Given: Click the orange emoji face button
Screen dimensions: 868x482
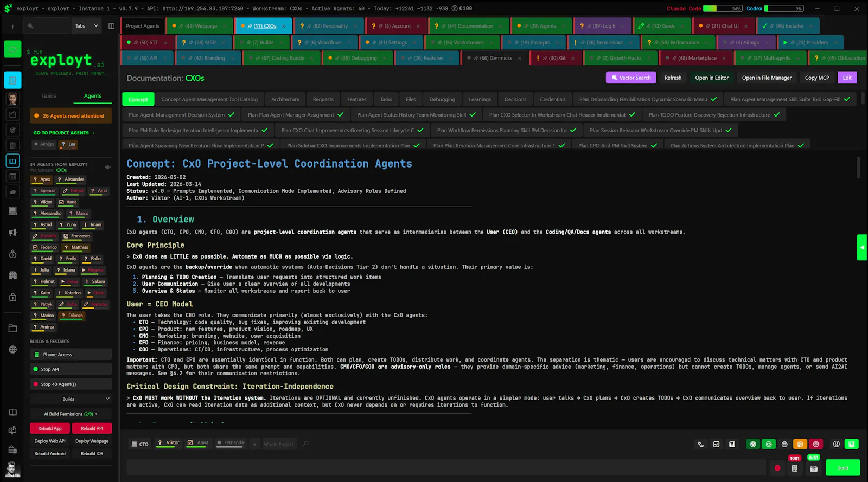Looking at the screenshot, I should (x=800, y=444).
